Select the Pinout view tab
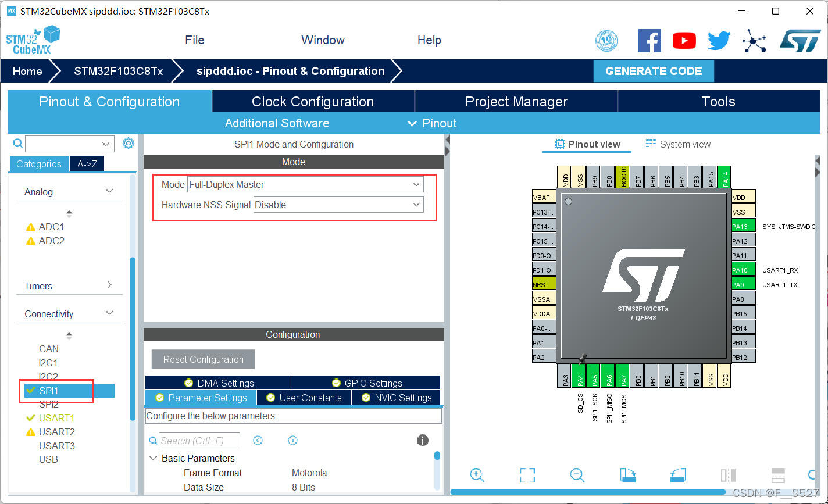 (x=588, y=144)
